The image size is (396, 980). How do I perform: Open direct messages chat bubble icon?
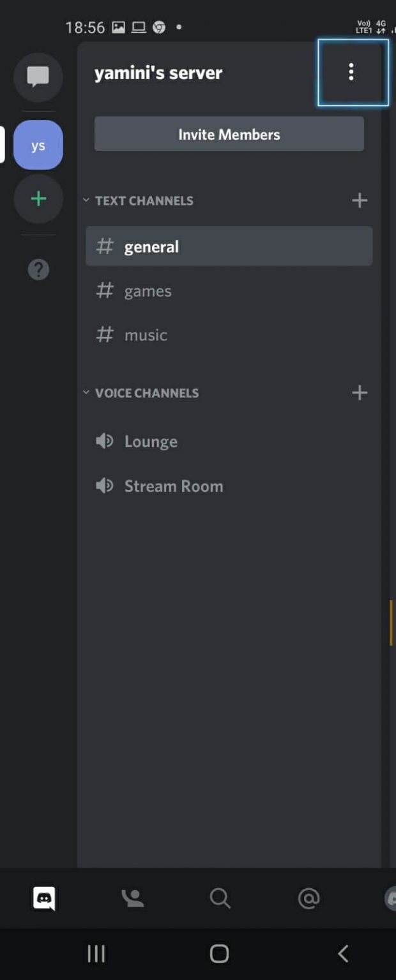pos(38,77)
